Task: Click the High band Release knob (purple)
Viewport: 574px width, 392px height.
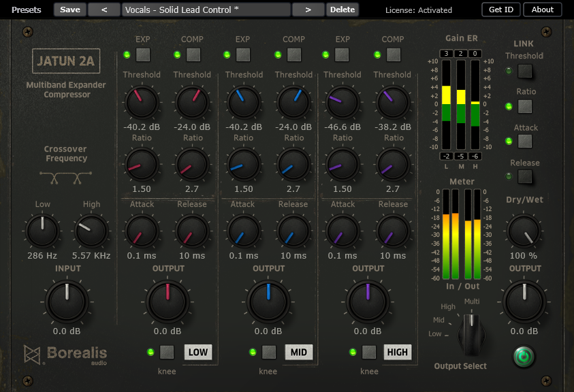Action: point(393,231)
